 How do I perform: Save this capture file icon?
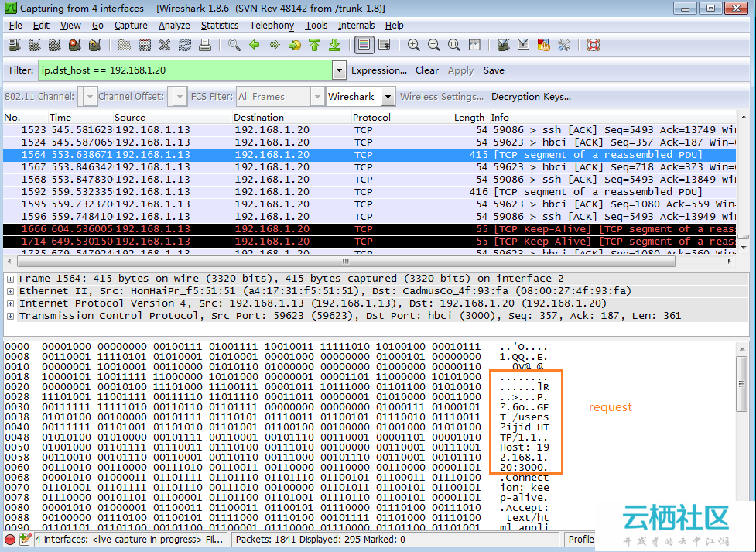tap(145, 46)
